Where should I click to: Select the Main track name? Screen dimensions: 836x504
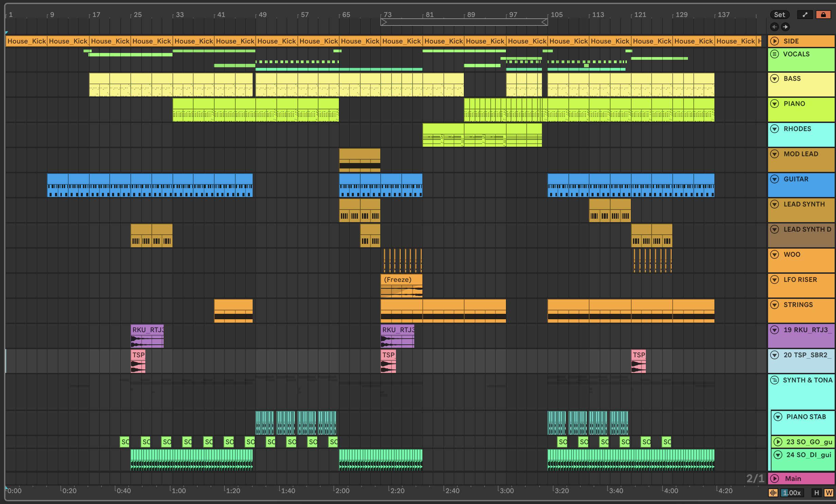[793, 479]
